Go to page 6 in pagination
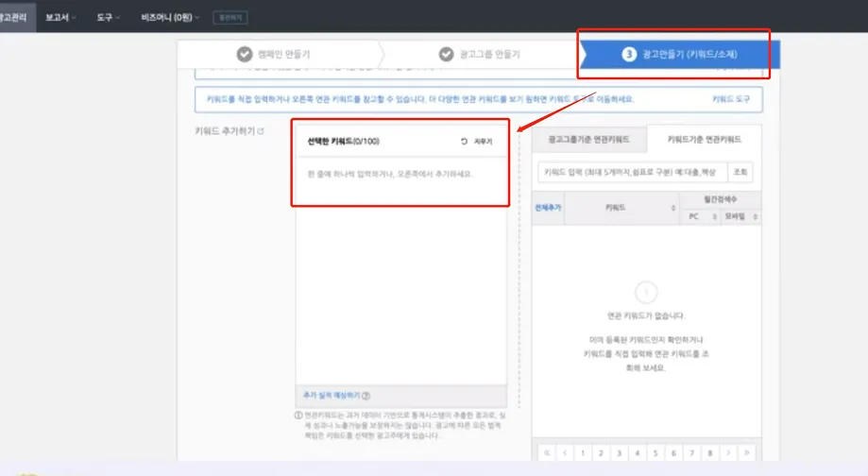Image resolution: width=868 pixels, height=476 pixels. pyautogui.click(x=673, y=452)
